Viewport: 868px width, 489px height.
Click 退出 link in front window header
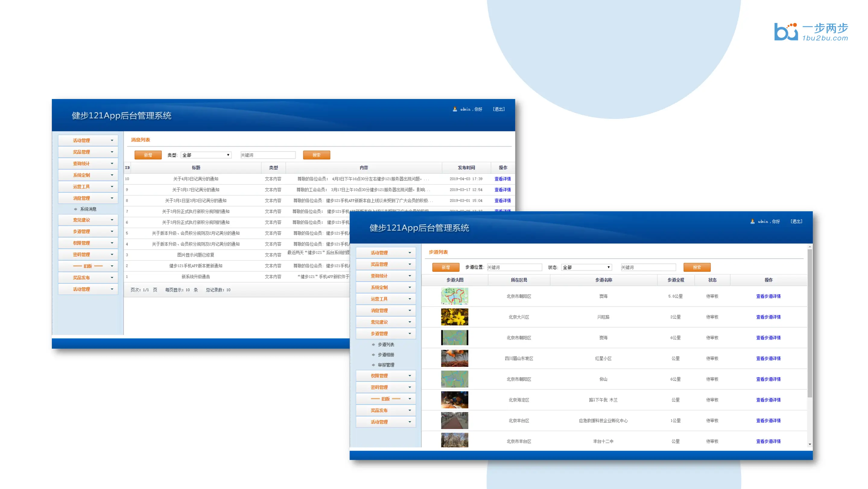tap(796, 221)
